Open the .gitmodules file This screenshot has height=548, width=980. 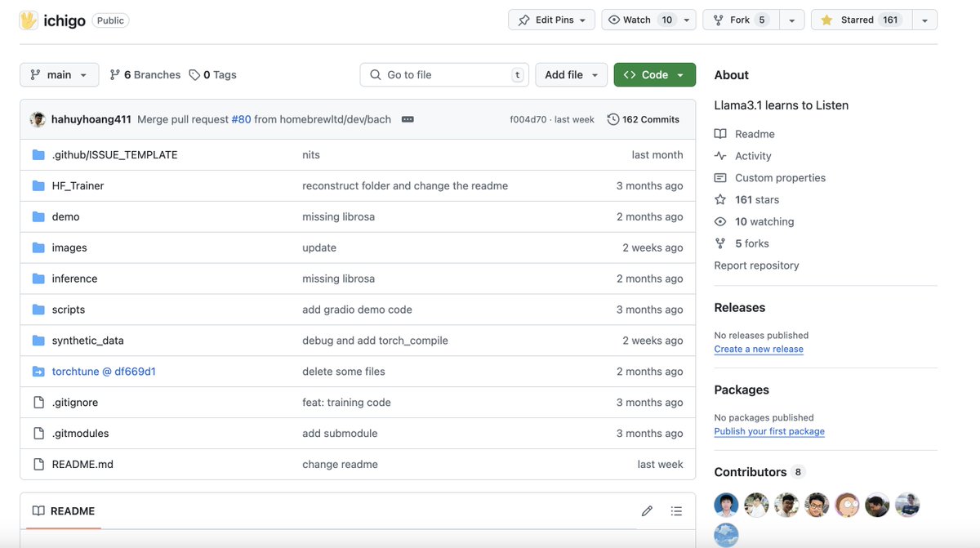click(x=80, y=434)
